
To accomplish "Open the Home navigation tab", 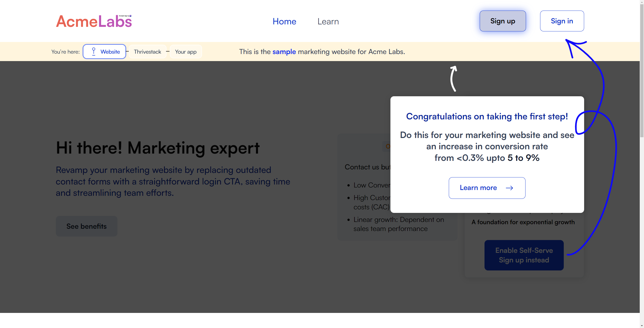I will pyautogui.click(x=284, y=22).
